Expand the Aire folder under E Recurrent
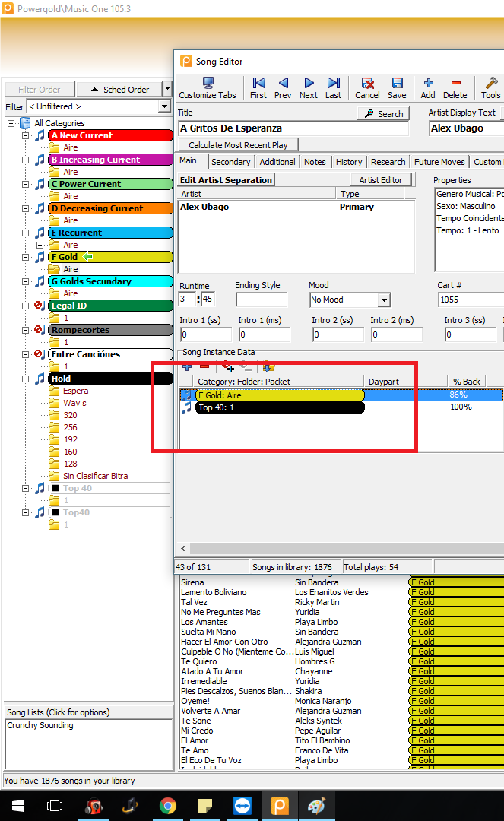Viewport: 504px width, 821px height. [40, 245]
